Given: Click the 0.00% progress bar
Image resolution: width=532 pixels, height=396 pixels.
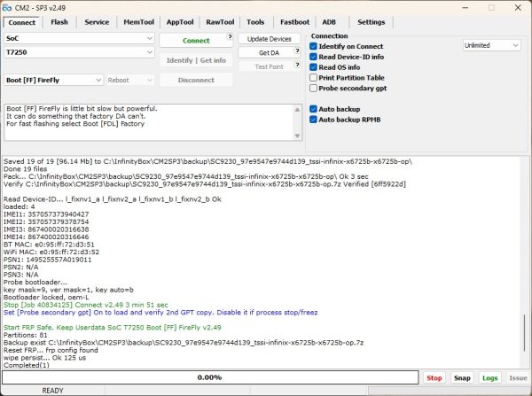Looking at the screenshot, I should coord(210,377).
